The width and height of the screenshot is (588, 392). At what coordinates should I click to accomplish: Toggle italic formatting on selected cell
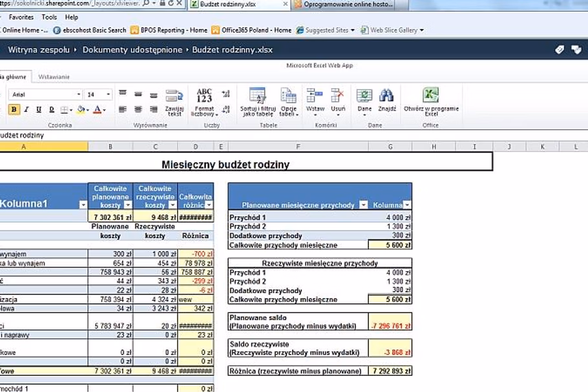point(26,110)
